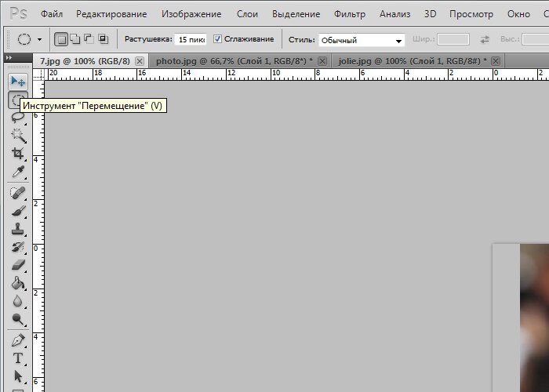The height and width of the screenshot is (392, 549).
Task: Choose the Add to selection mode
Action: 75,39
